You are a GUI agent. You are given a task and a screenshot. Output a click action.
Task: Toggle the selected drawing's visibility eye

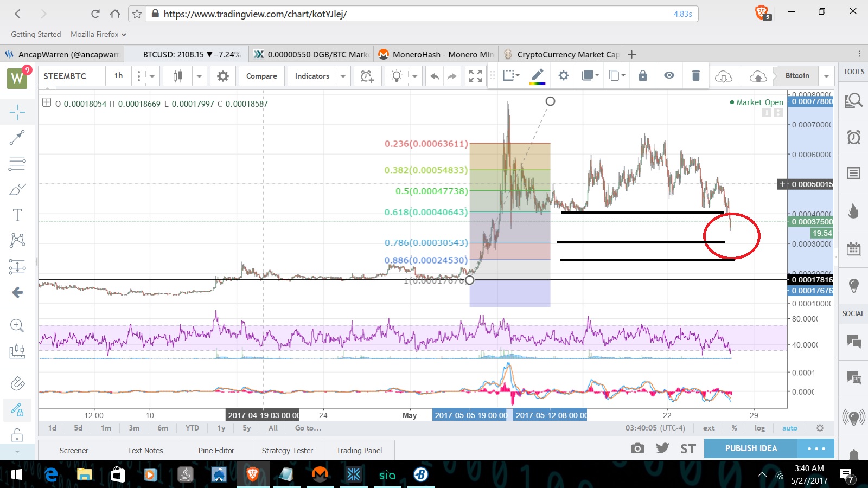point(669,75)
